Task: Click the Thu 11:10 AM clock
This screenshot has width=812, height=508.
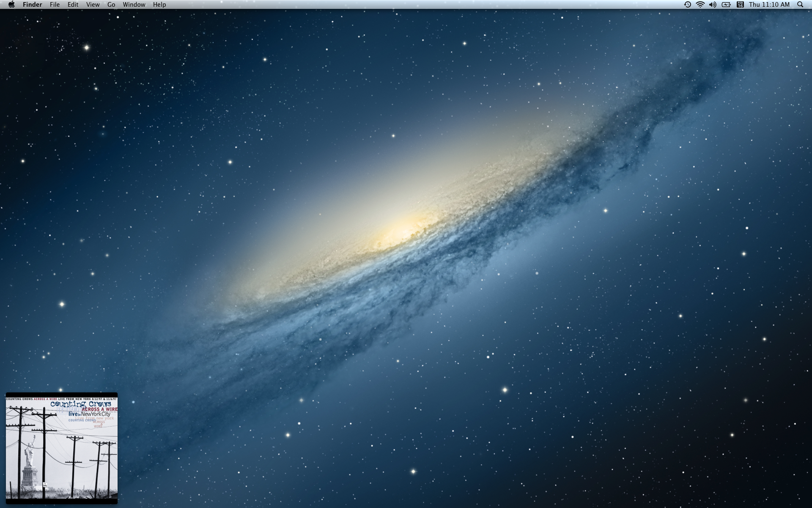Action: pos(769,5)
